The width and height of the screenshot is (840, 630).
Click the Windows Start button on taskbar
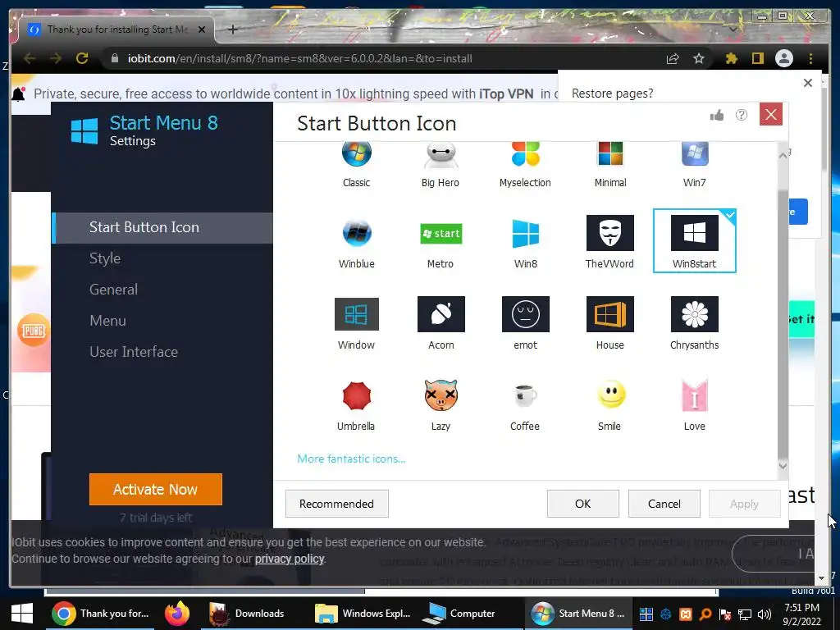22,614
